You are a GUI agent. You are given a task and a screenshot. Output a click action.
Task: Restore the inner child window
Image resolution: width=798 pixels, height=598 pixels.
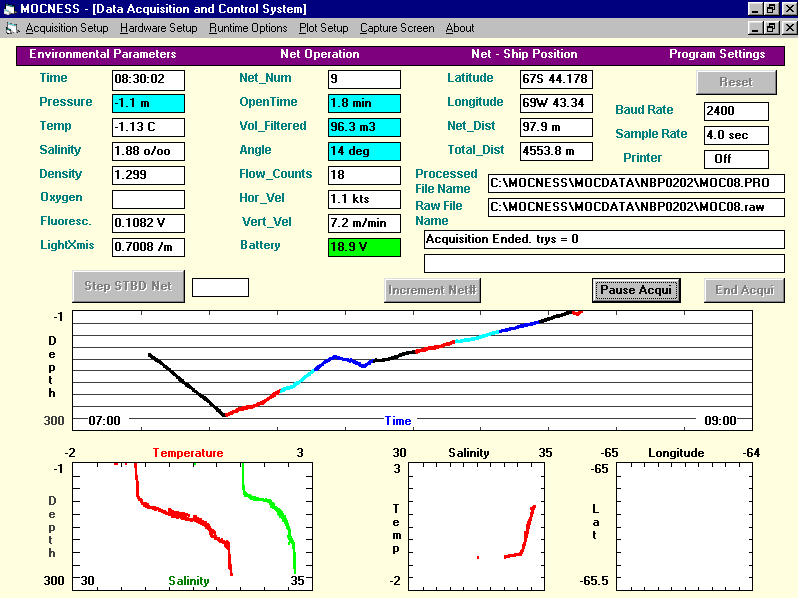pyautogui.click(x=771, y=28)
